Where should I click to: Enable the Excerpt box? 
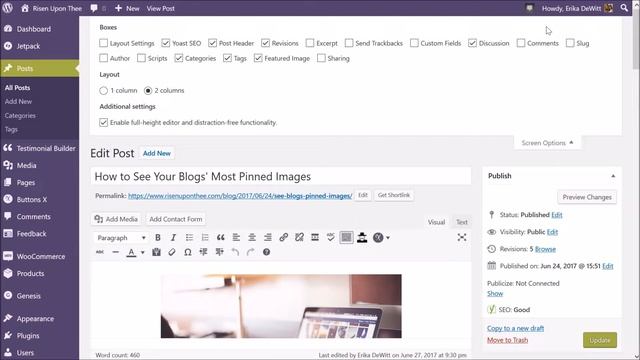pos(310,43)
